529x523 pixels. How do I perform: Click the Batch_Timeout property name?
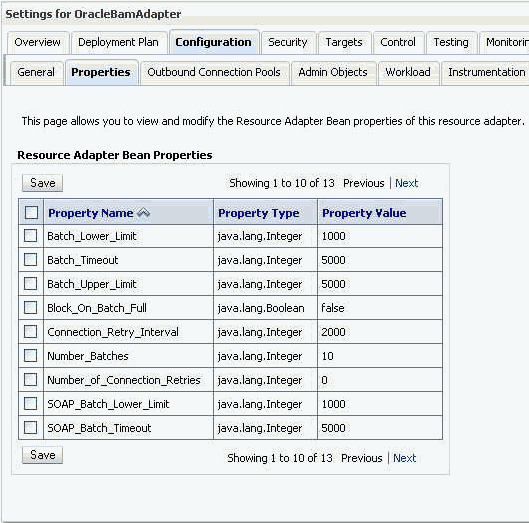point(83,260)
